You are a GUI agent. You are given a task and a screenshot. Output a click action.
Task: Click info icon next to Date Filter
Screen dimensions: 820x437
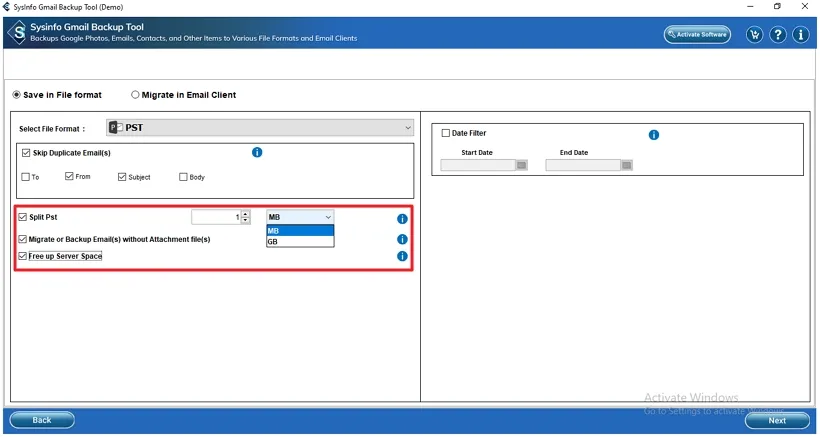pyautogui.click(x=654, y=135)
